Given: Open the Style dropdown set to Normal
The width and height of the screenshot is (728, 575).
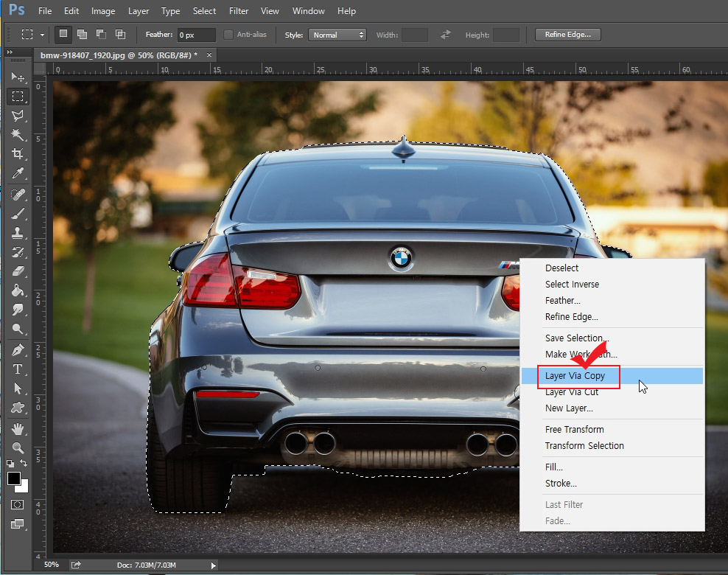Looking at the screenshot, I should coord(337,35).
